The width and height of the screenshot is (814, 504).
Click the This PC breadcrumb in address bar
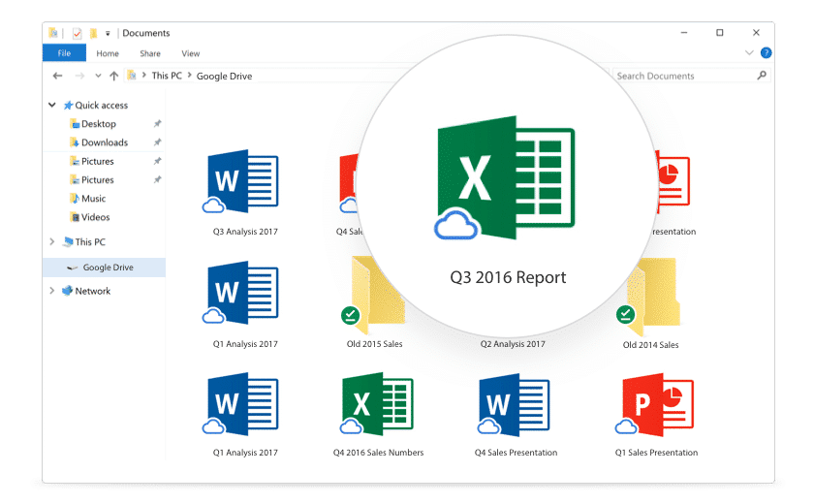(x=167, y=76)
